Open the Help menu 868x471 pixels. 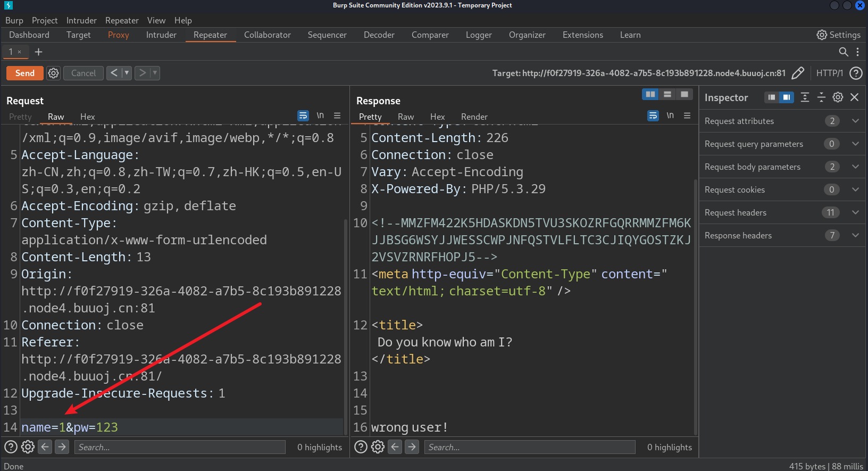click(x=183, y=20)
